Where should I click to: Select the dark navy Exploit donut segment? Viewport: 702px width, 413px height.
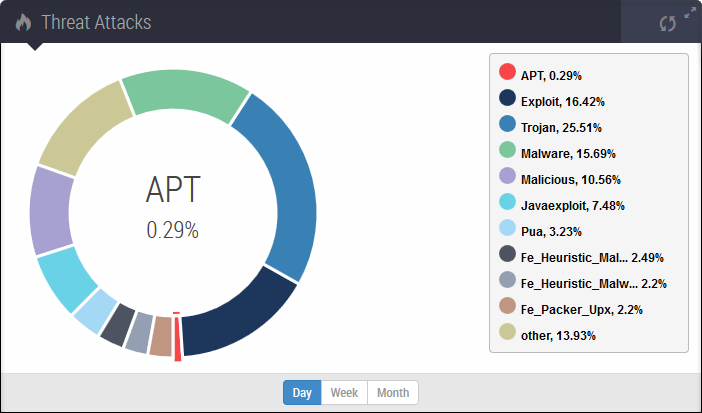tap(244, 320)
